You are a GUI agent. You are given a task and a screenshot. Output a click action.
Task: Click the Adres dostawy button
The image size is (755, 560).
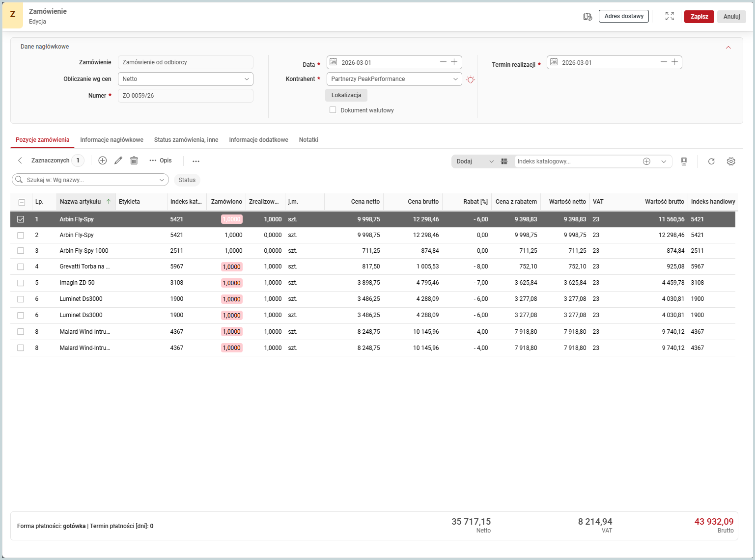click(x=624, y=16)
